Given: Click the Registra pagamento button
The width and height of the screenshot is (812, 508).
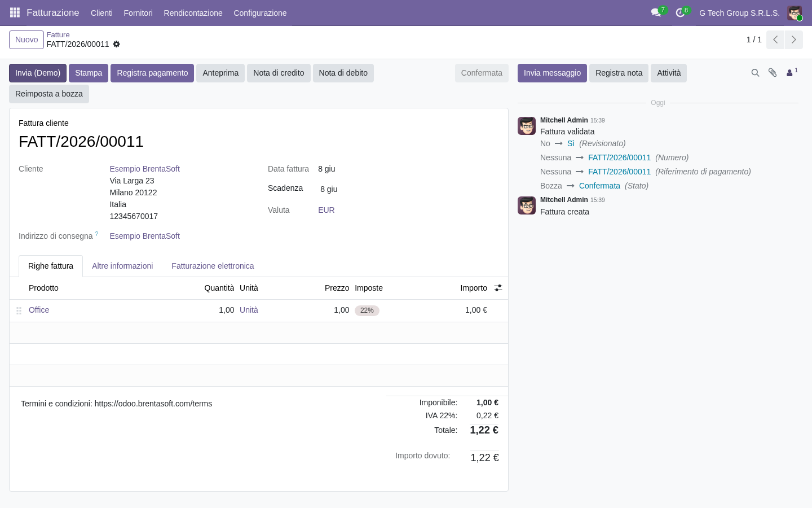Looking at the screenshot, I should 152,73.
